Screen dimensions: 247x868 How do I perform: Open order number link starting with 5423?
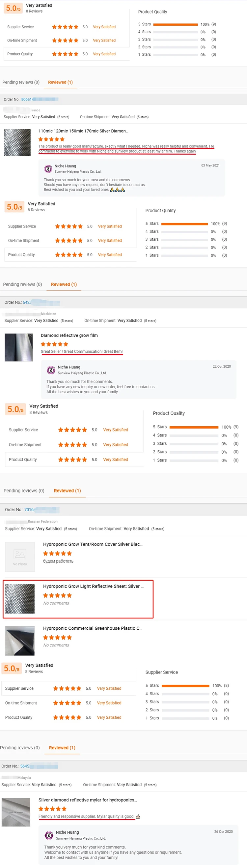pos(27,302)
